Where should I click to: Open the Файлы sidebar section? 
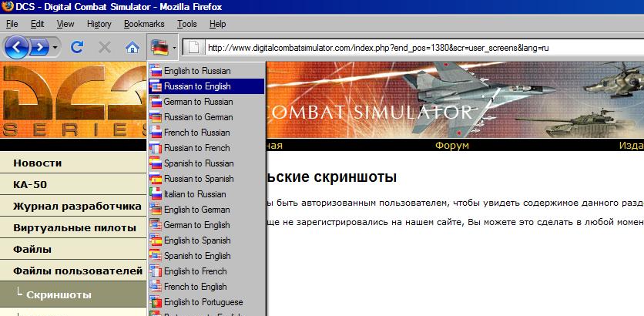coord(73,250)
